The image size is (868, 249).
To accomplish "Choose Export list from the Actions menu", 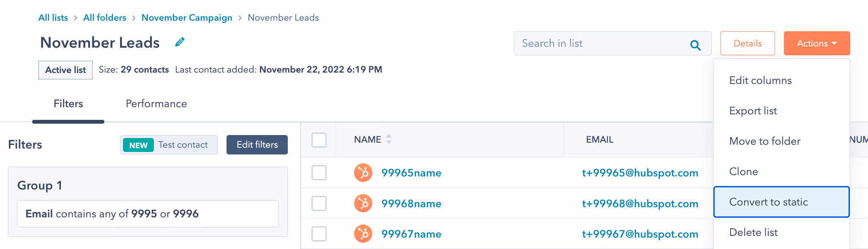I will [753, 111].
